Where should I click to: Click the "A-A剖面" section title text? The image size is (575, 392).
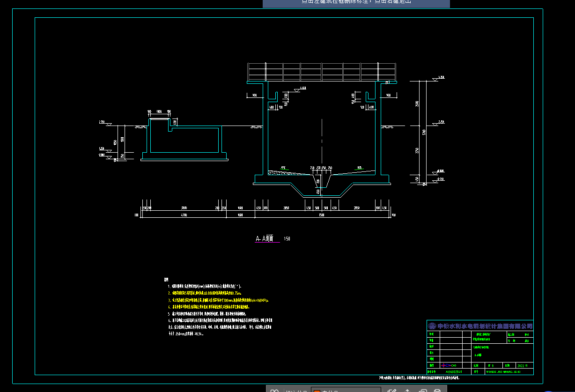click(x=265, y=239)
